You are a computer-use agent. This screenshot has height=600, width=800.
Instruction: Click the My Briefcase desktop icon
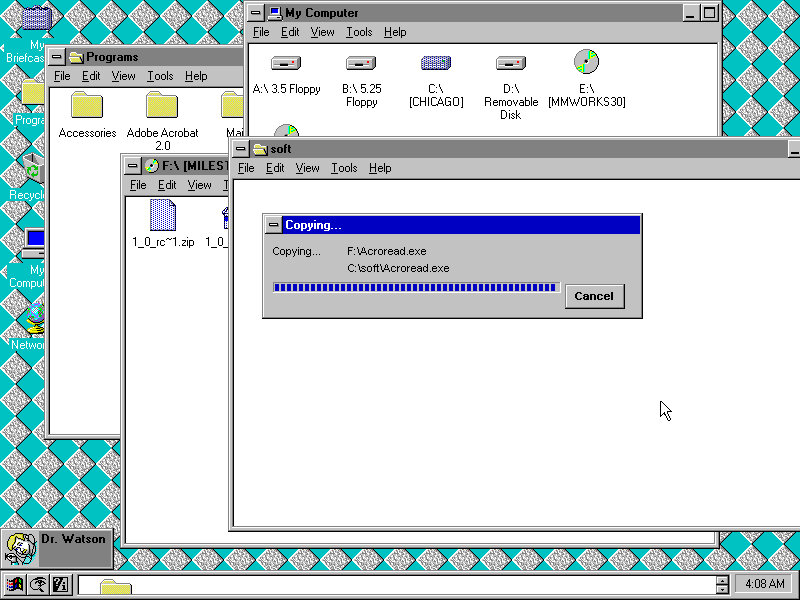pyautogui.click(x=36, y=20)
